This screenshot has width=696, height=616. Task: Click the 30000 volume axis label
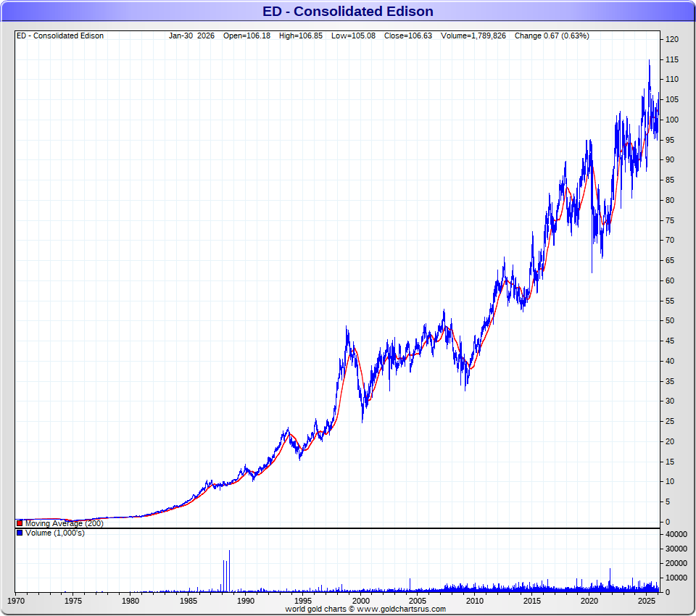[x=676, y=549]
